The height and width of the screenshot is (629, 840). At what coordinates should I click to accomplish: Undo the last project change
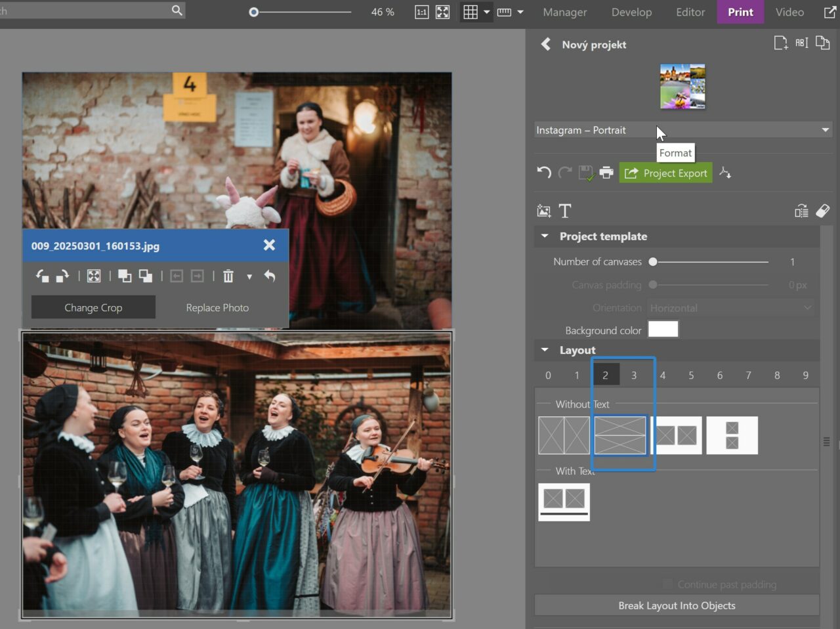coord(544,173)
